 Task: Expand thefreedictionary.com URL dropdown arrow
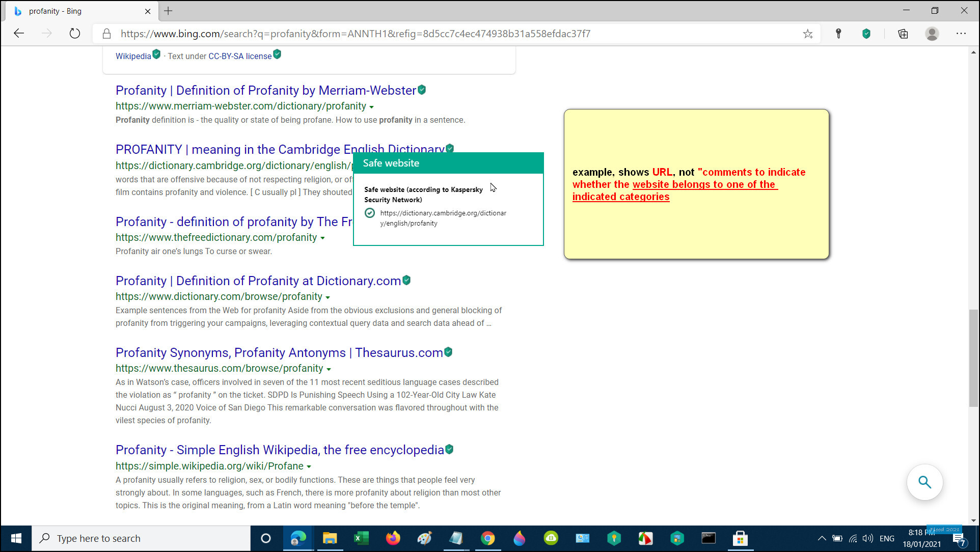322,238
